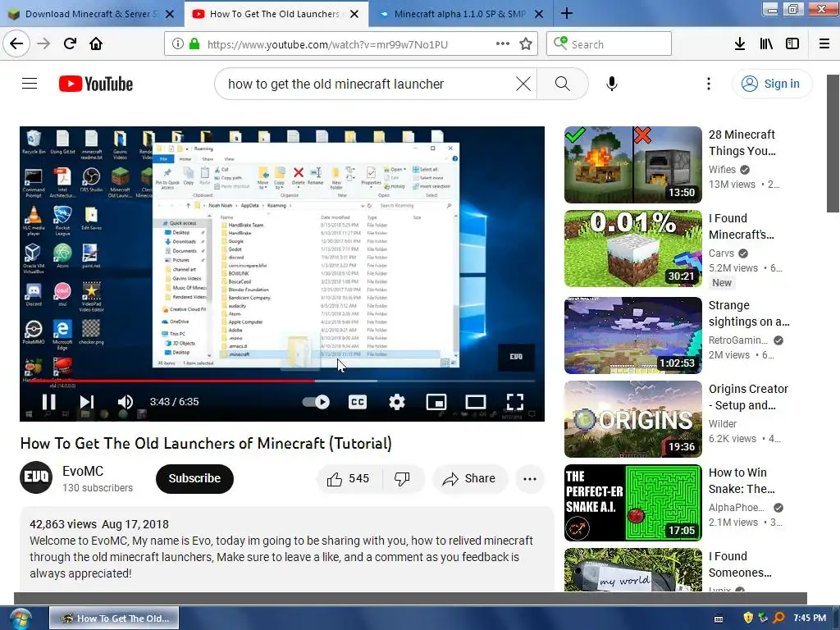Screen dimensions: 840x630
Task: Mute the video volume
Action: tap(126, 402)
